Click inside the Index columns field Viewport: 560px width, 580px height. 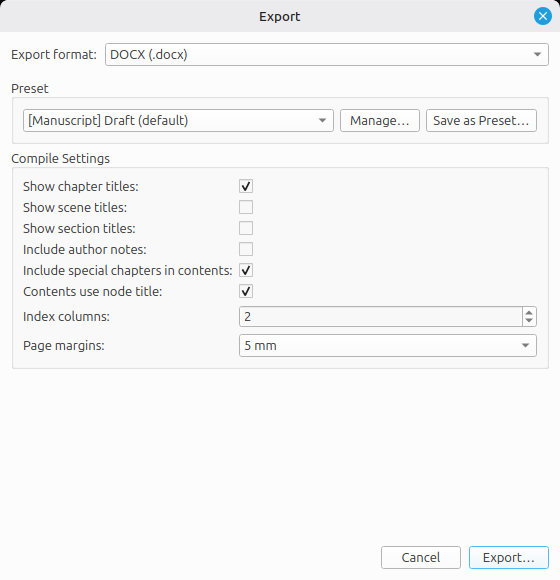tap(381, 317)
